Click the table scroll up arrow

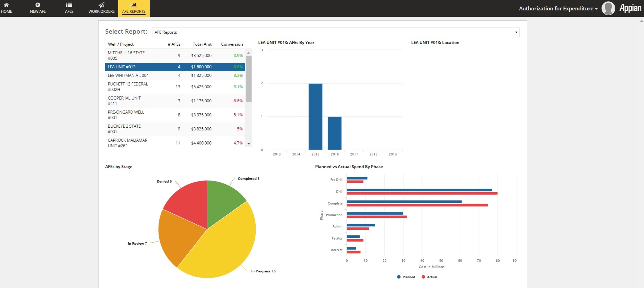pos(249,53)
